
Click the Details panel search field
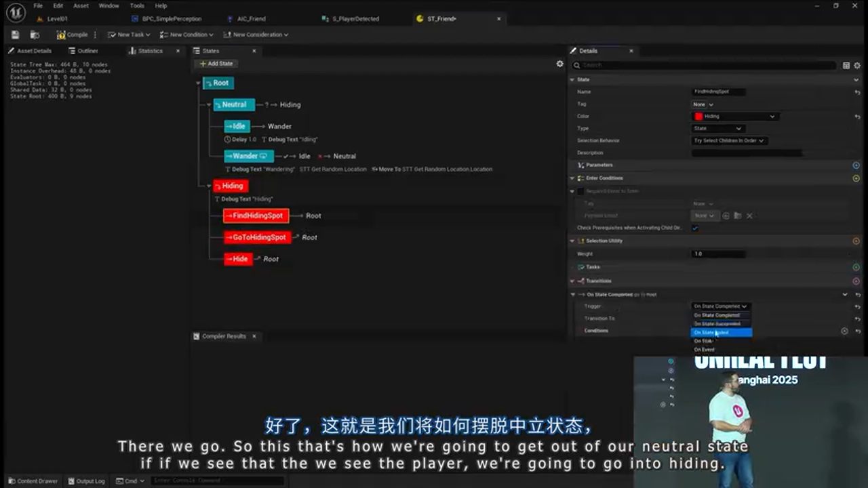pyautogui.click(x=705, y=65)
